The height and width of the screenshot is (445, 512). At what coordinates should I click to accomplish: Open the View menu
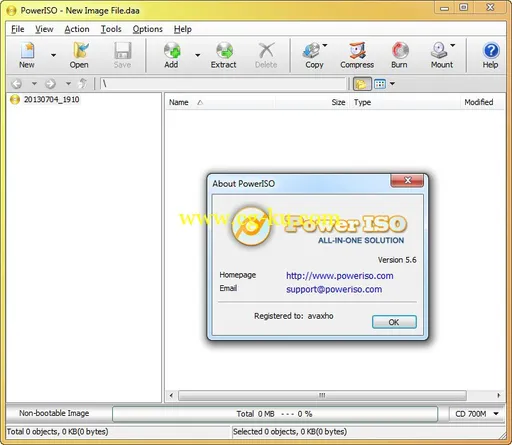click(44, 29)
